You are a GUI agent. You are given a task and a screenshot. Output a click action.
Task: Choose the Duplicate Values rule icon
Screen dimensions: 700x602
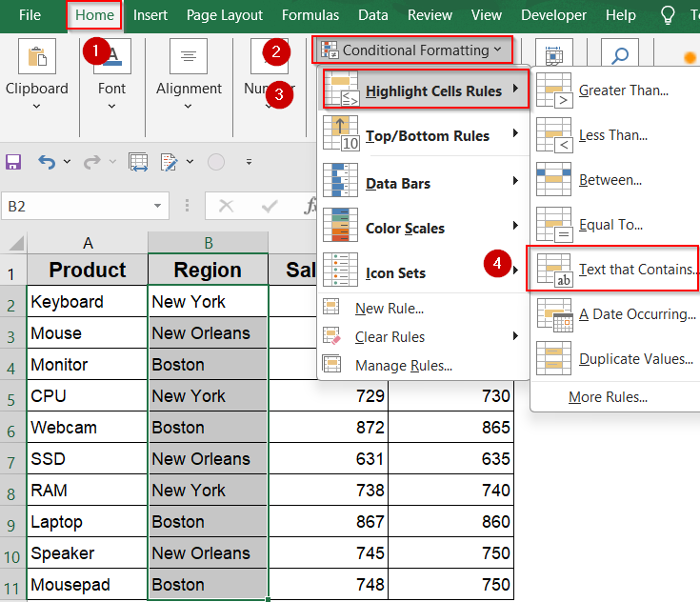coord(554,358)
